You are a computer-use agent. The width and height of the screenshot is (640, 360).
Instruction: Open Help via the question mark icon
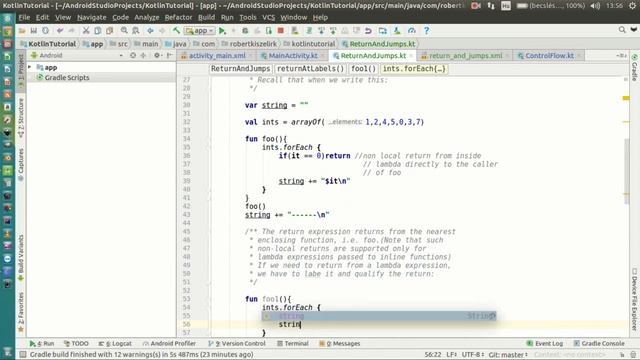[427, 31]
